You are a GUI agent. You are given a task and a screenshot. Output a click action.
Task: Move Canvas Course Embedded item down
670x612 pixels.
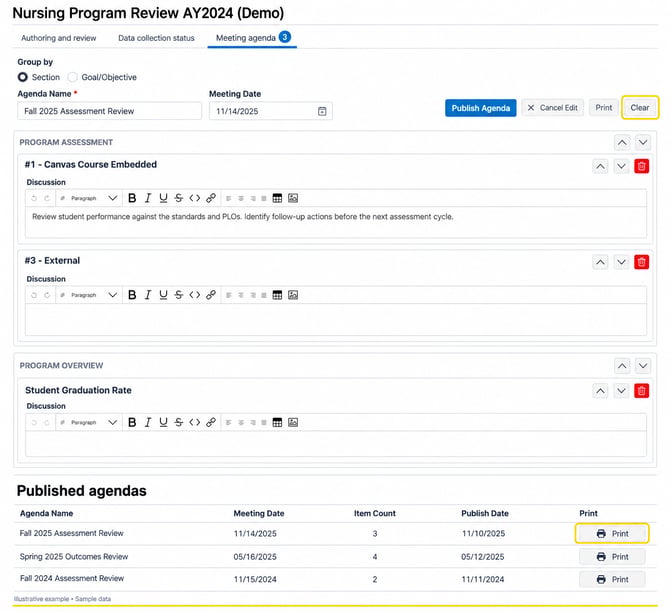(x=621, y=166)
